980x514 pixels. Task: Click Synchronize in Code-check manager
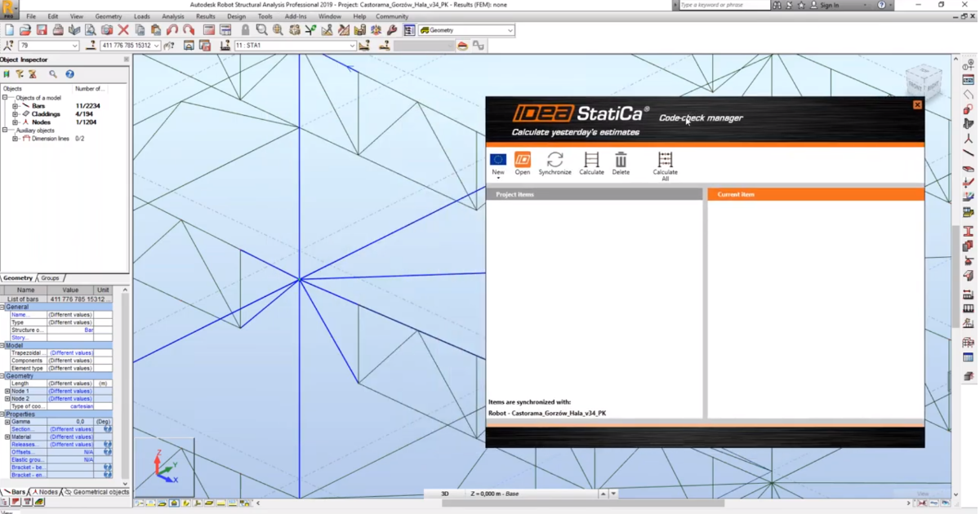tap(555, 163)
